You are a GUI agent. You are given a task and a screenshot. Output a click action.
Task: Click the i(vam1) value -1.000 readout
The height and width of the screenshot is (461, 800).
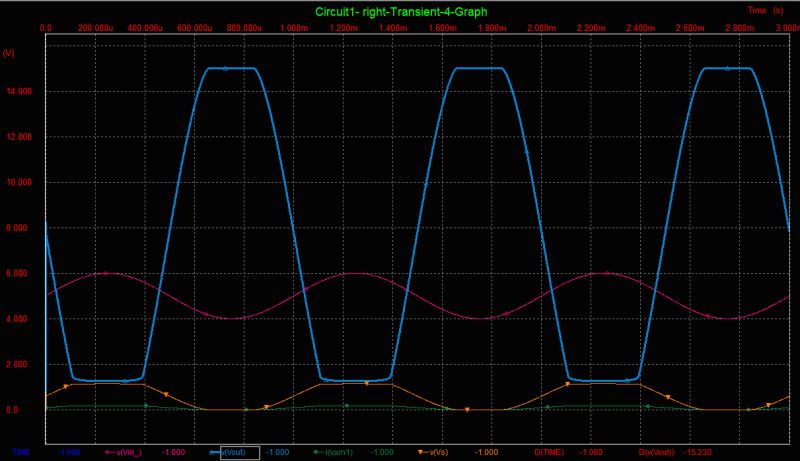tap(382, 452)
